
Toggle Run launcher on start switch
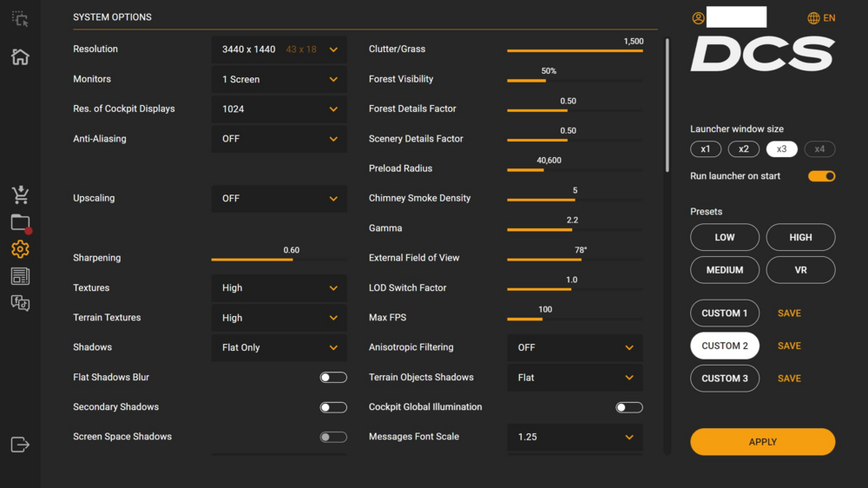tap(821, 176)
